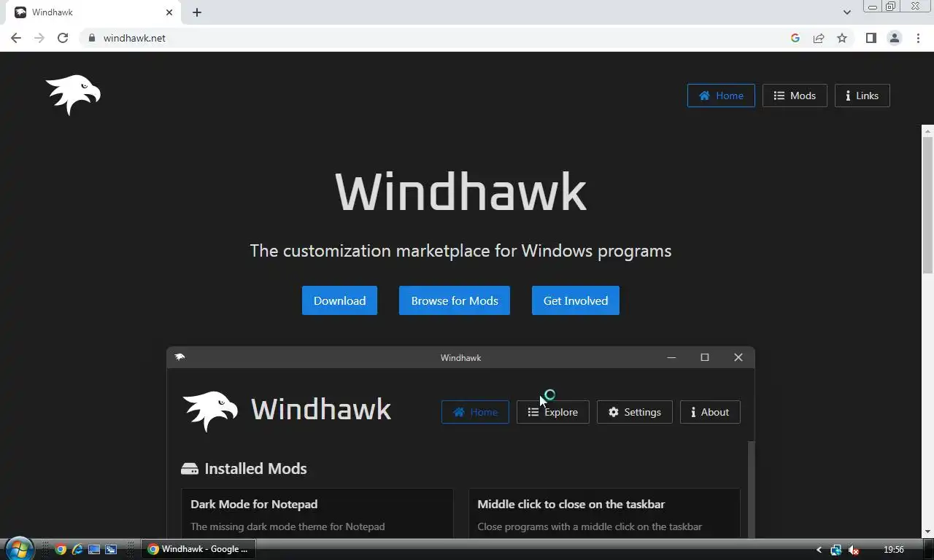934x560 pixels.
Task: Click the Windhawk eagle logo at page top
Action: coord(73,95)
